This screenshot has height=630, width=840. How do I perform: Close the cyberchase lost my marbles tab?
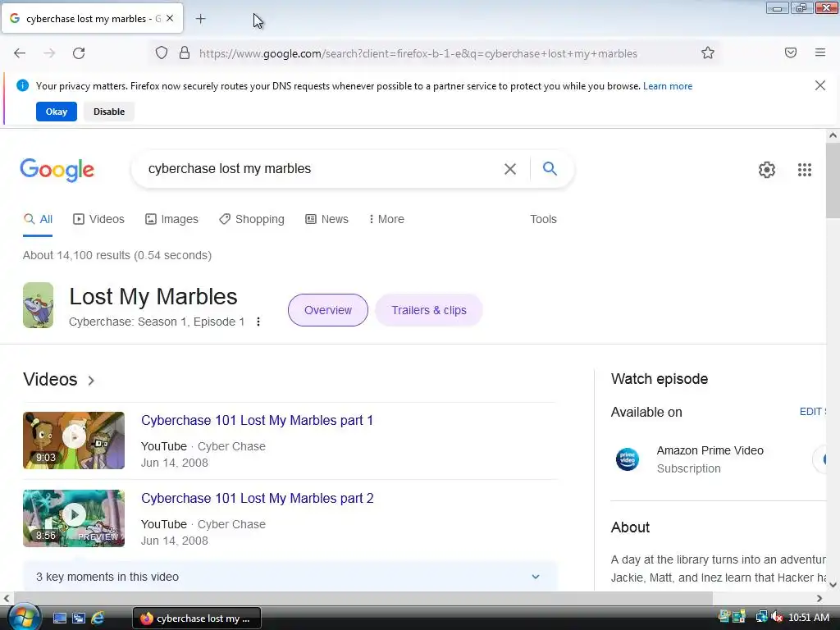[170, 18]
